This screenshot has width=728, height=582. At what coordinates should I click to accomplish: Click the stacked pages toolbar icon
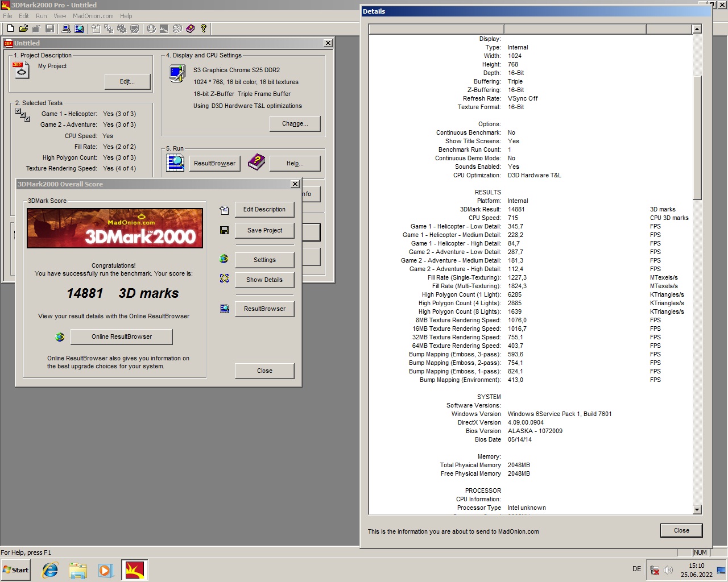tap(177, 28)
